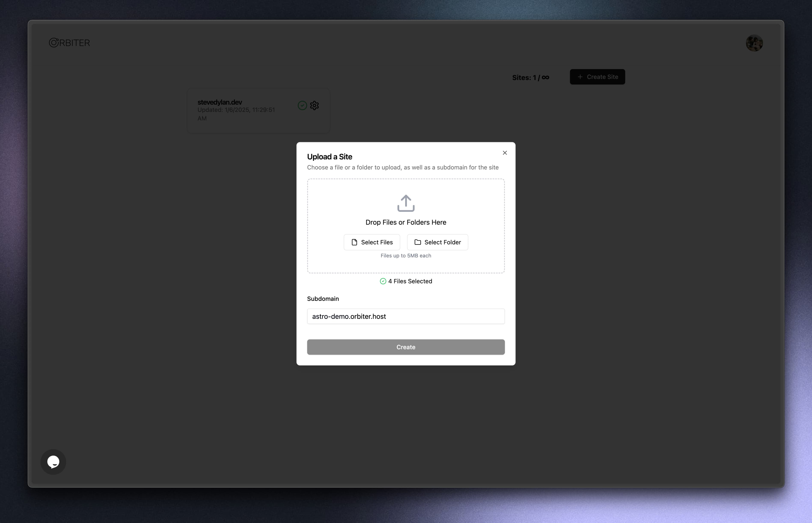Click the Orbiter logo

pyautogui.click(x=70, y=43)
